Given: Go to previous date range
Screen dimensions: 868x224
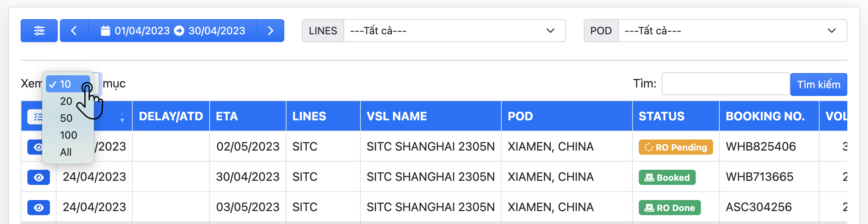Looking at the screenshot, I should pyautogui.click(x=74, y=31).
